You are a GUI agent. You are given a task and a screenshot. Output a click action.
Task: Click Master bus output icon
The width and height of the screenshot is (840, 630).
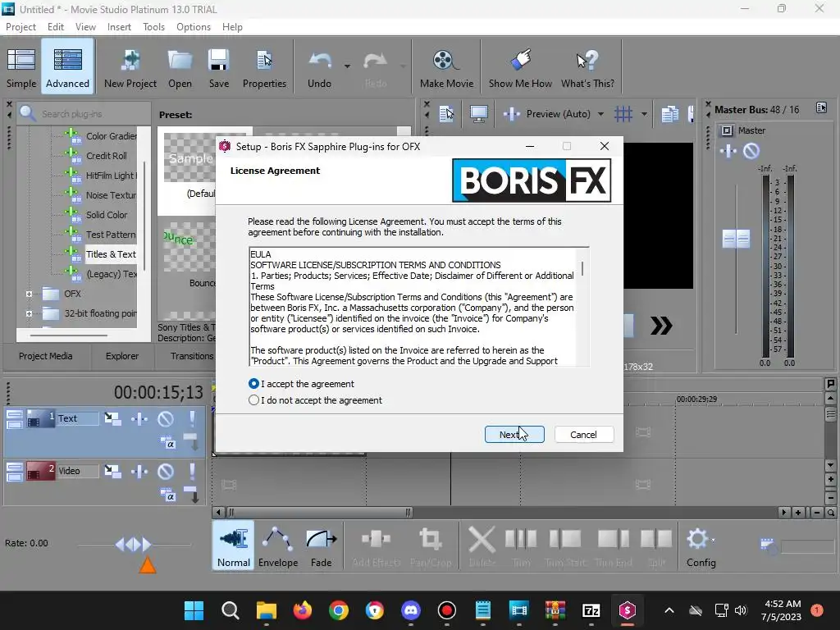[727, 130]
